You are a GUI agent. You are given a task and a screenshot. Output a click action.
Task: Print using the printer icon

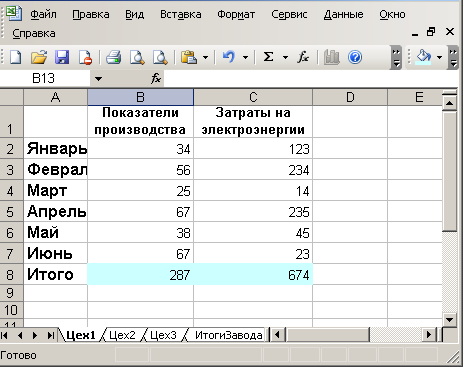pos(113,57)
